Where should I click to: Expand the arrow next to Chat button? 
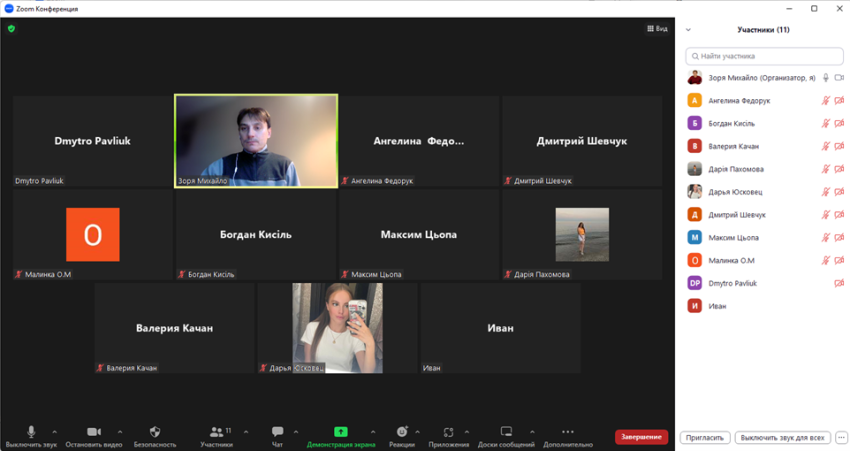pyautogui.click(x=296, y=432)
